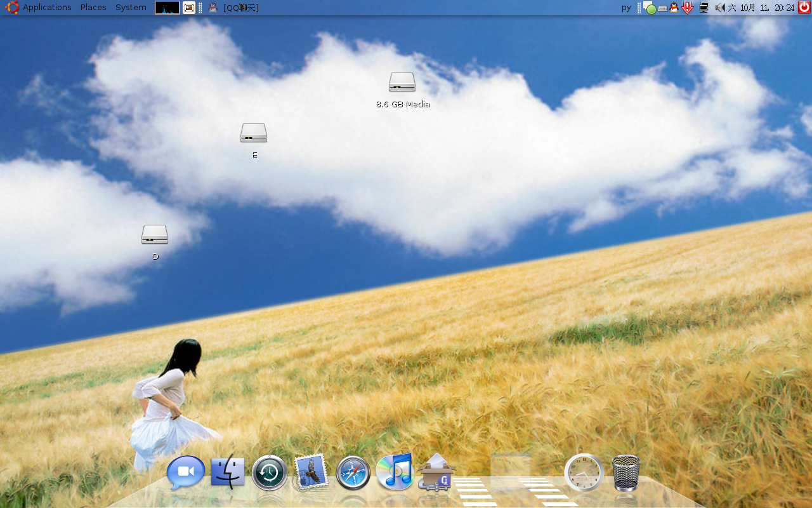Open the Places menu
The image size is (812, 508).
(x=93, y=8)
